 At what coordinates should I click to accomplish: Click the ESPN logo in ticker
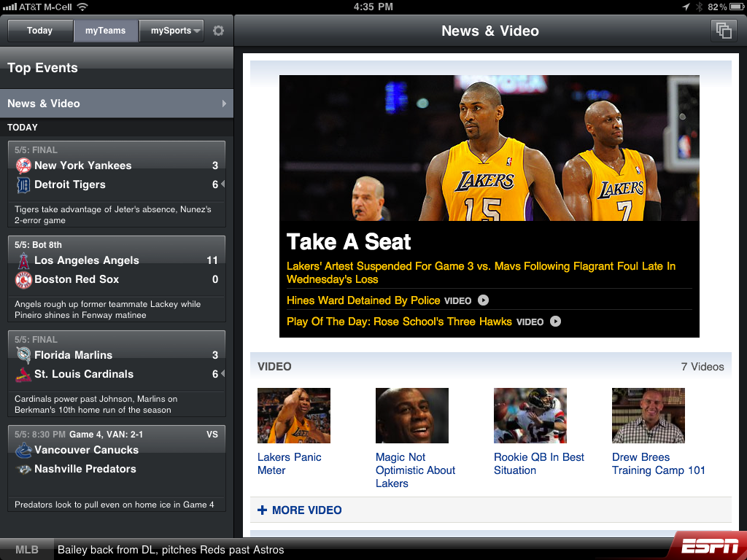710,545
